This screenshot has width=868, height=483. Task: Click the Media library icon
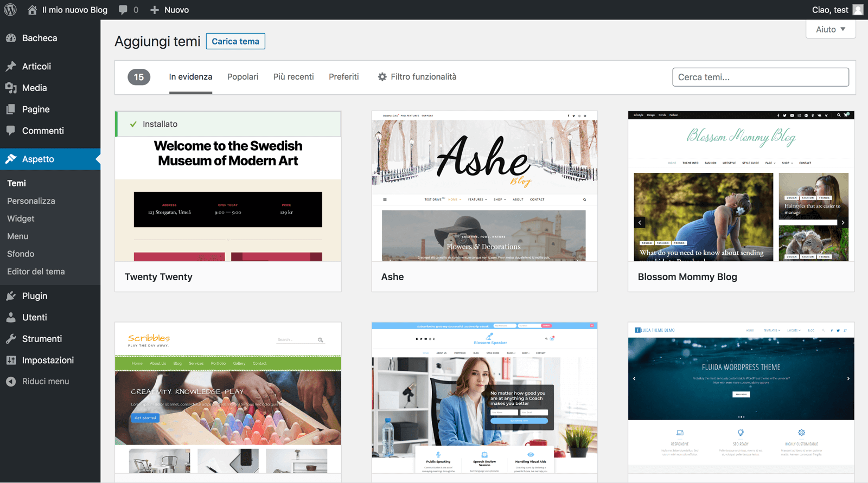point(11,88)
